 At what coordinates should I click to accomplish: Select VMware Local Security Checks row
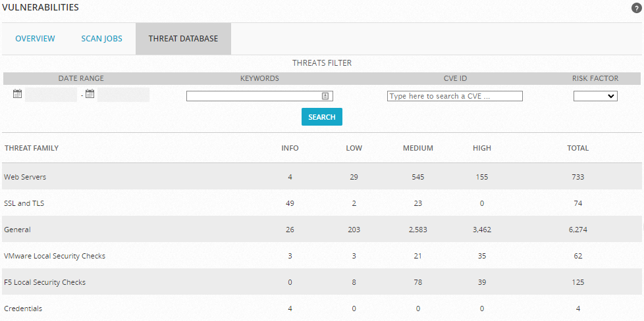pos(322,256)
